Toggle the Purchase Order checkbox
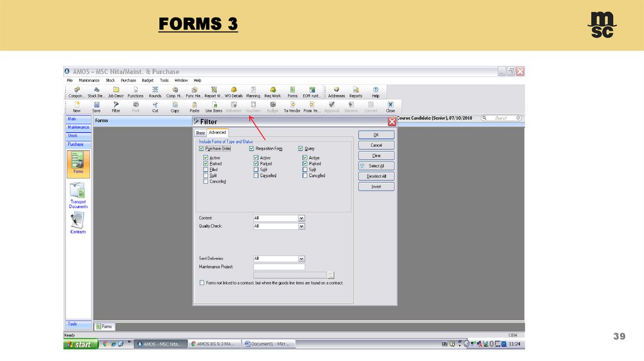Viewport: 644px width, 361px height. pos(201,148)
